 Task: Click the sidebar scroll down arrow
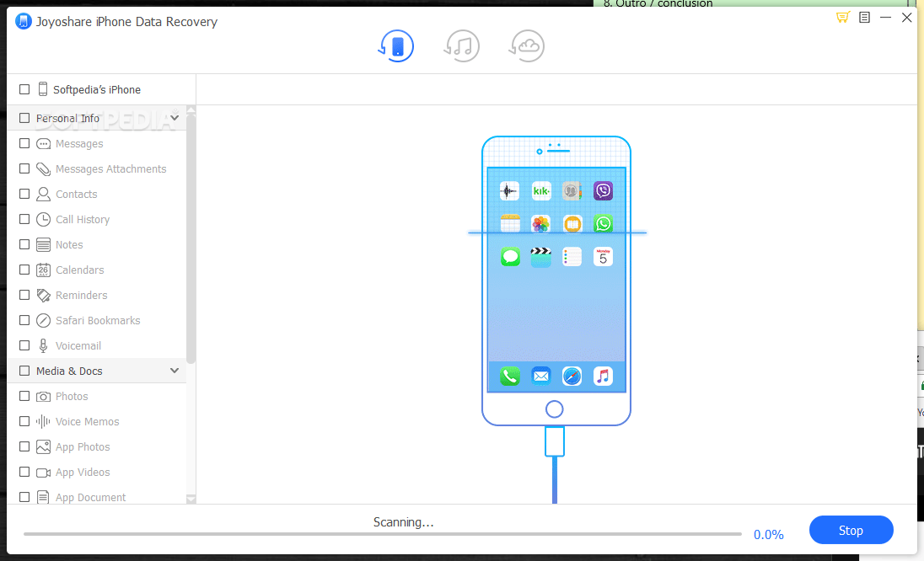191,500
